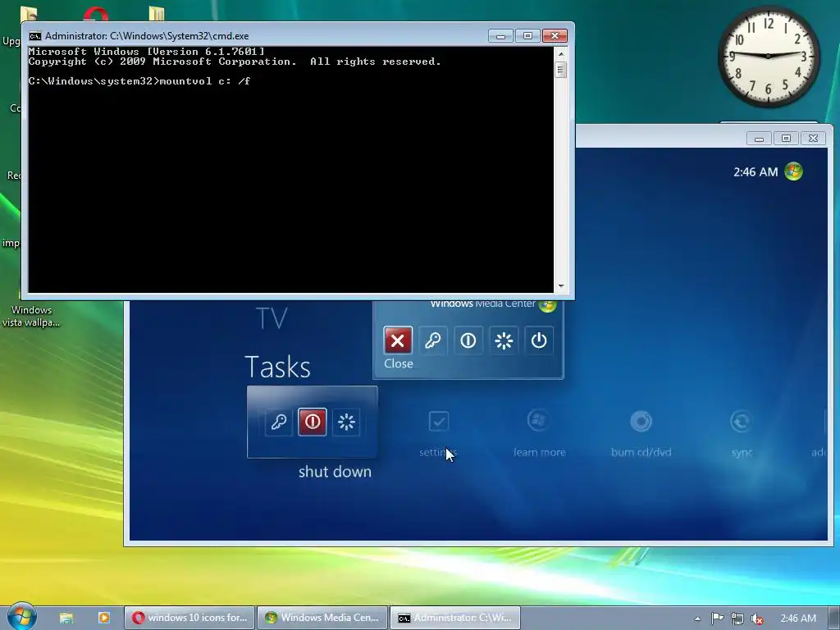Screen dimensions: 840x630
Task: Open the learn more task icon
Action: 539,434
